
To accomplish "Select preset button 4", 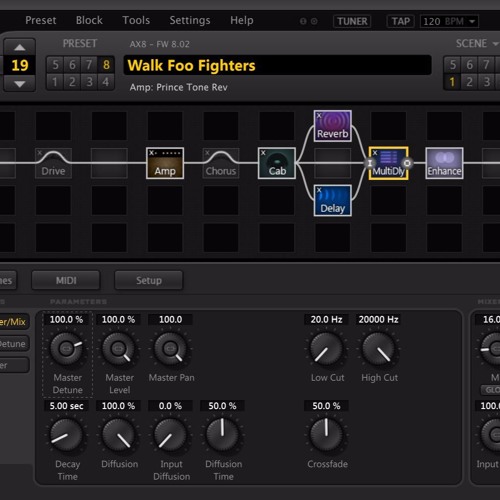I will coord(106,82).
